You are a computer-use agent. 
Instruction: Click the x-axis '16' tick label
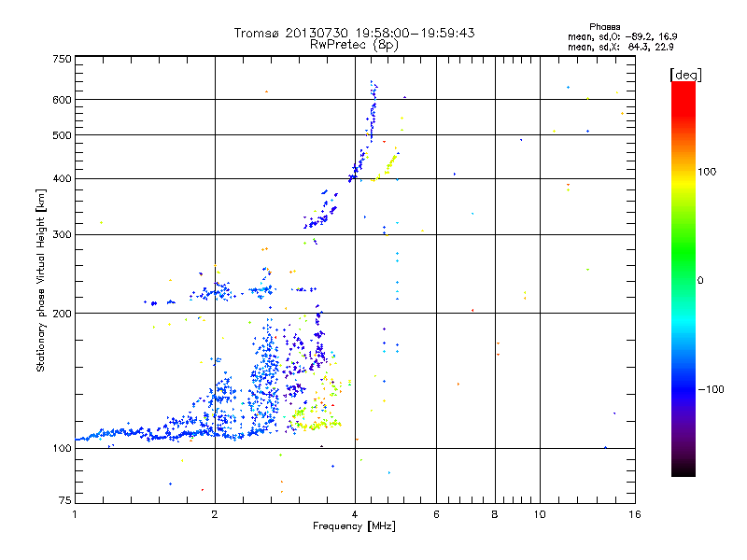[x=635, y=514]
